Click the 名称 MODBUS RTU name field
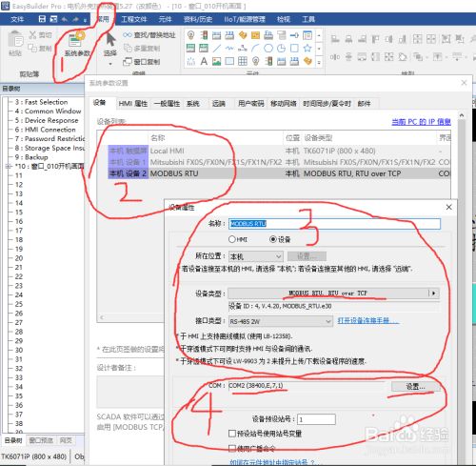This screenshot has width=476, height=466. coord(334,224)
